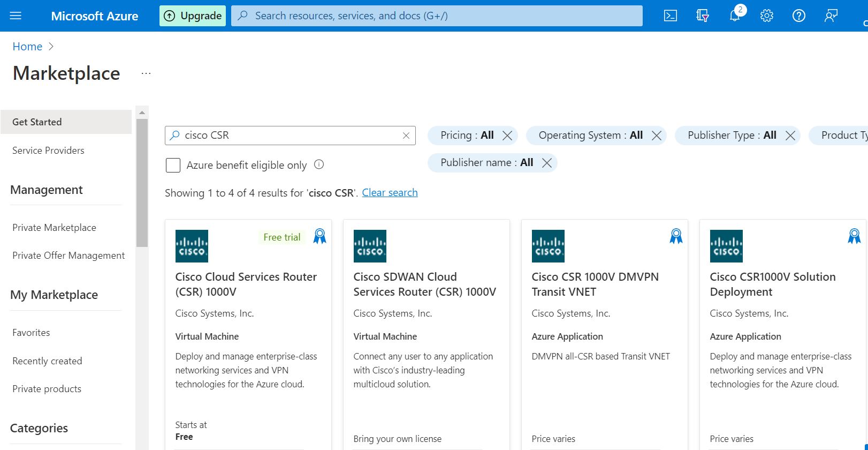This screenshot has height=450, width=868.
Task: Click 'Price varies' on DMVPN card
Action: pyautogui.click(x=553, y=439)
